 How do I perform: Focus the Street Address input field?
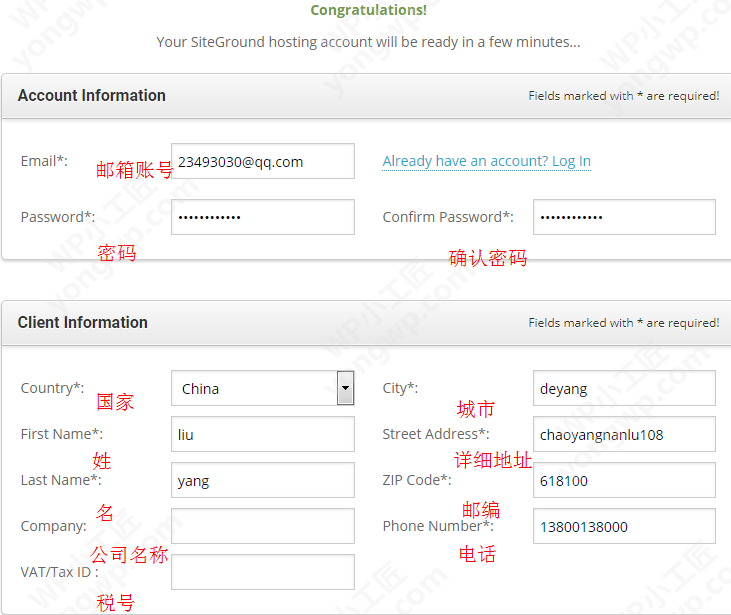[624, 434]
